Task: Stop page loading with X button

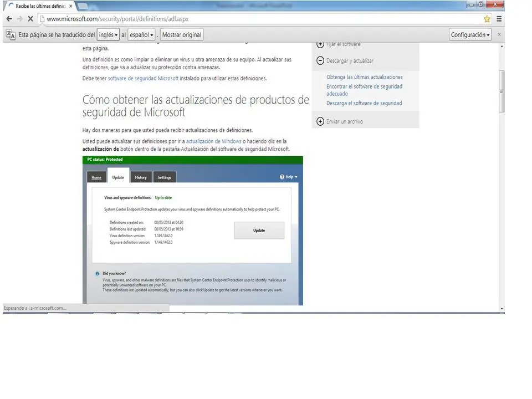Action: (x=30, y=19)
